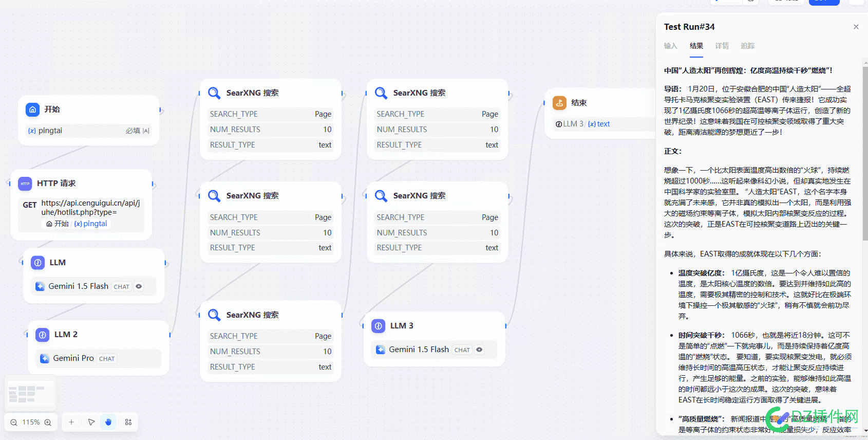Switch to the 结果 tab
The width and height of the screenshot is (868, 440).
tap(696, 46)
